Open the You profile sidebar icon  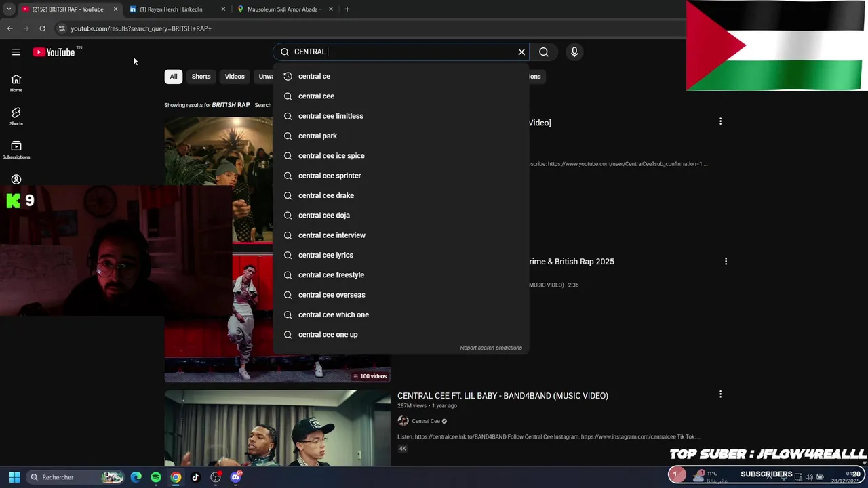tap(16, 180)
